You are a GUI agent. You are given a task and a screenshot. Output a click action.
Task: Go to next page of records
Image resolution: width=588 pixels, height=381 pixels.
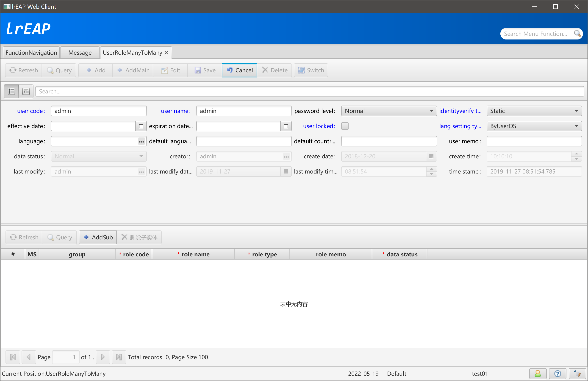[x=103, y=357]
